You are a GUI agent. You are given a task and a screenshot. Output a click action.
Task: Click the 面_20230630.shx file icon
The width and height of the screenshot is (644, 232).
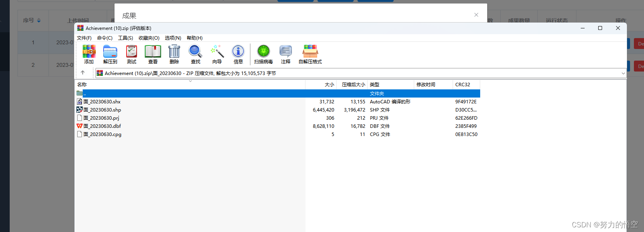click(80, 101)
